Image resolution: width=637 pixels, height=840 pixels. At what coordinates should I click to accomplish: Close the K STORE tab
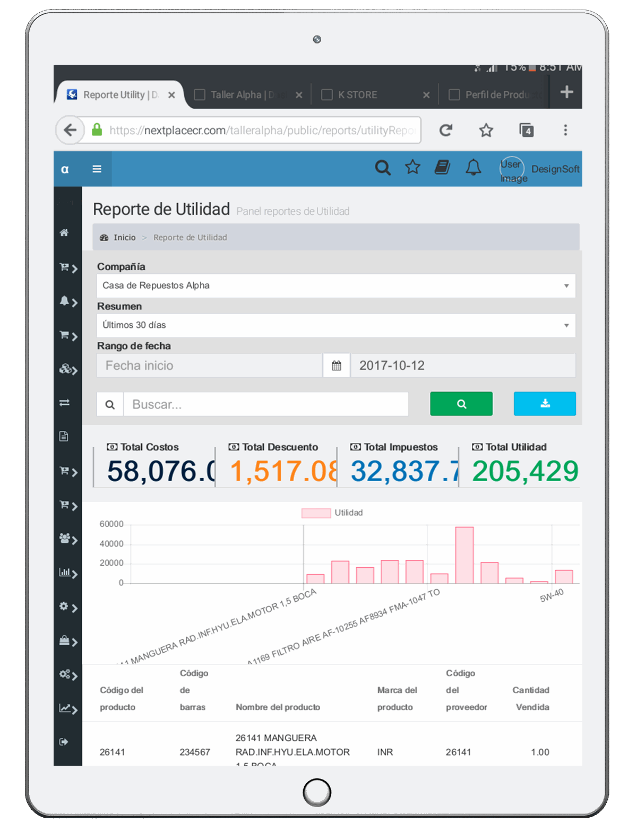click(x=426, y=95)
